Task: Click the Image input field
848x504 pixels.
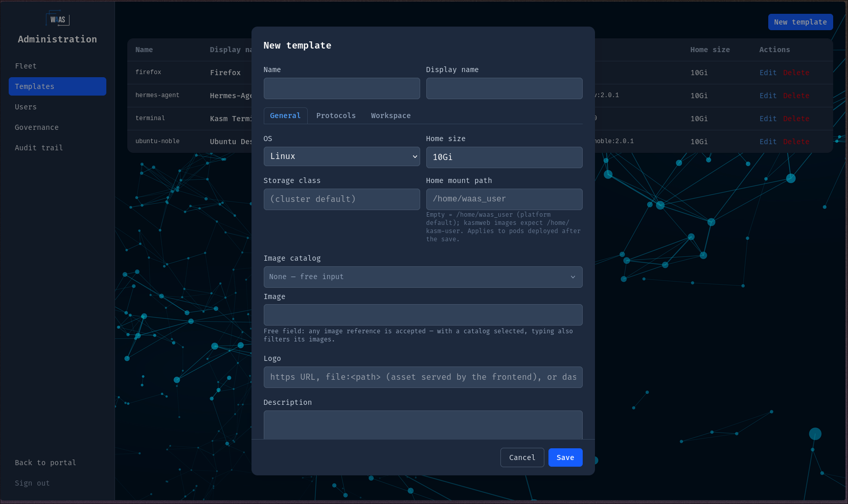Action: [423, 315]
